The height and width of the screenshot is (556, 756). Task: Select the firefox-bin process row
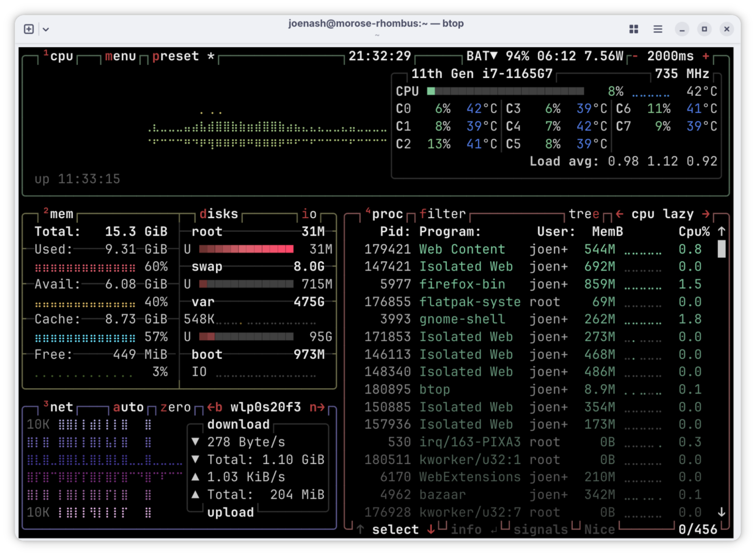point(462,284)
